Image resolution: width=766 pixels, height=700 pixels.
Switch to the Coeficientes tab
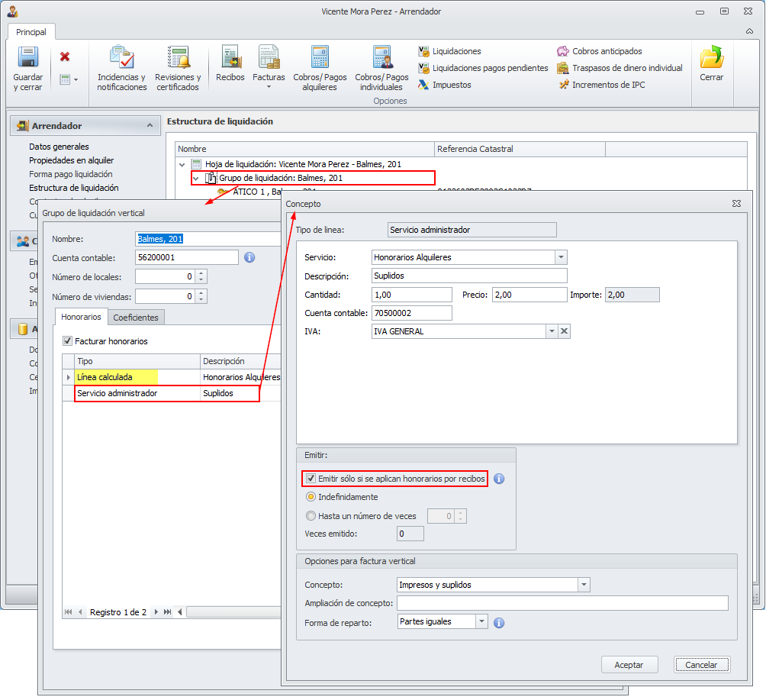pos(136,318)
